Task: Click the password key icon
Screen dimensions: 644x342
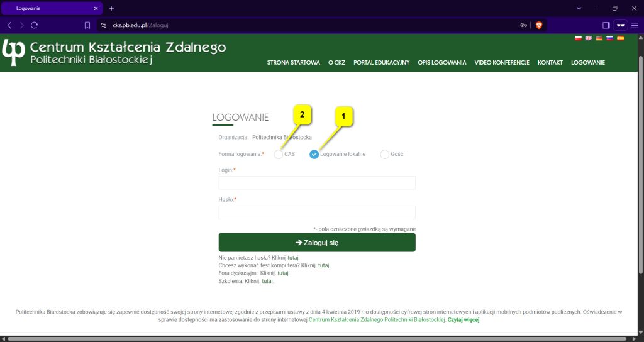Action: (524, 25)
